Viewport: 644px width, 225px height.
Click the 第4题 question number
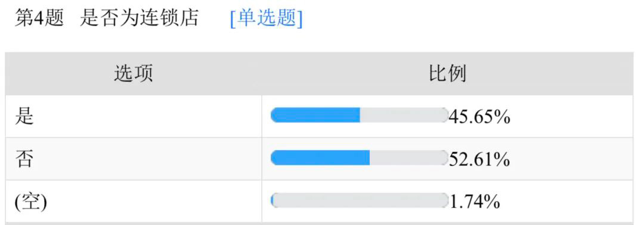click(x=39, y=18)
